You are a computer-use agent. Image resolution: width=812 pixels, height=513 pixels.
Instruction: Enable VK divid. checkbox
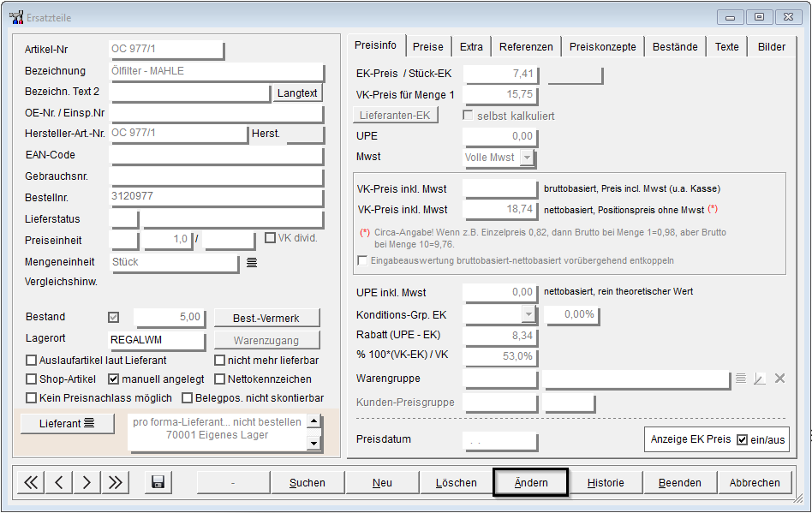click(x=270, y=237)
